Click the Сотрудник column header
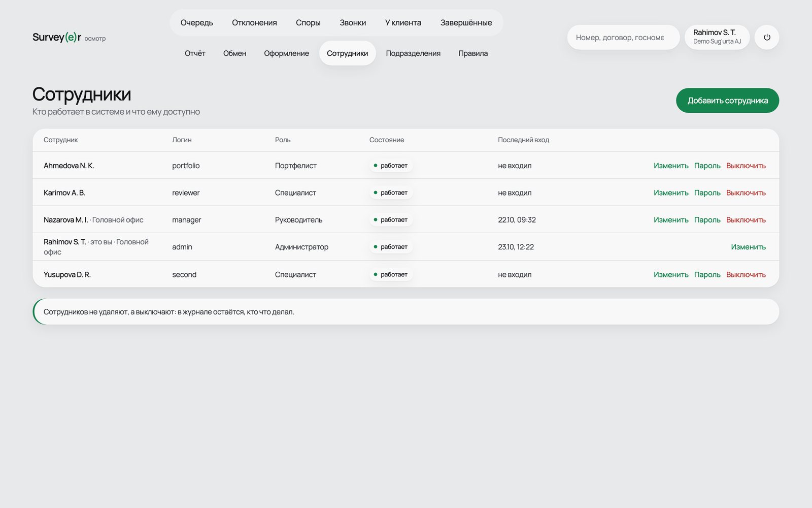This screenshot has height=508, width=812. pyautogui.click(x=61, y=140)
